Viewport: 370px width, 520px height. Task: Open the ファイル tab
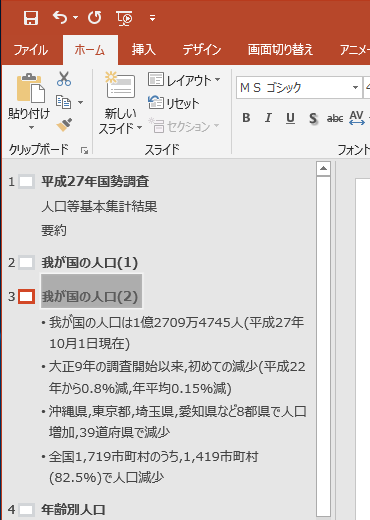click(x=31, y=50)
